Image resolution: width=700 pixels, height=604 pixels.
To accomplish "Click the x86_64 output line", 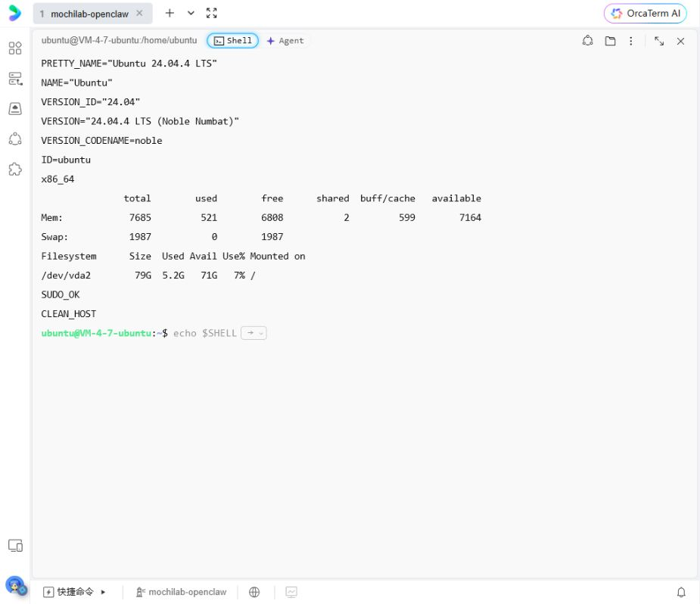I will point(58,179).
